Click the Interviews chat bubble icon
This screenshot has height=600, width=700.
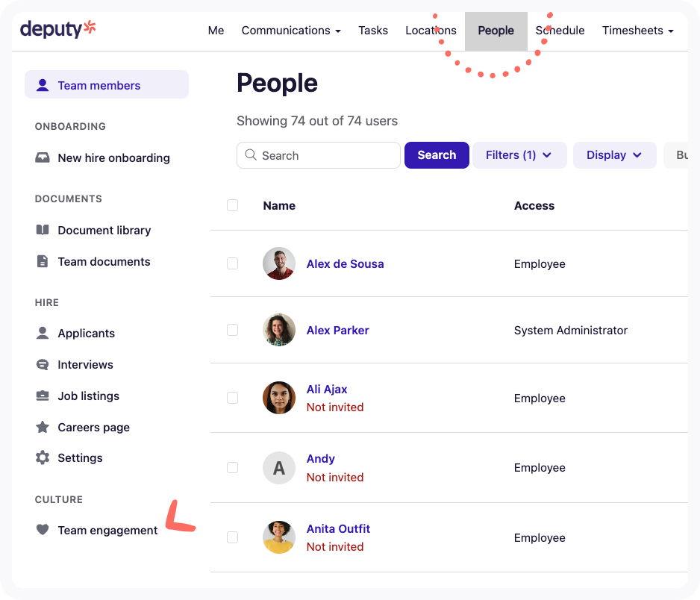(43, 364)
